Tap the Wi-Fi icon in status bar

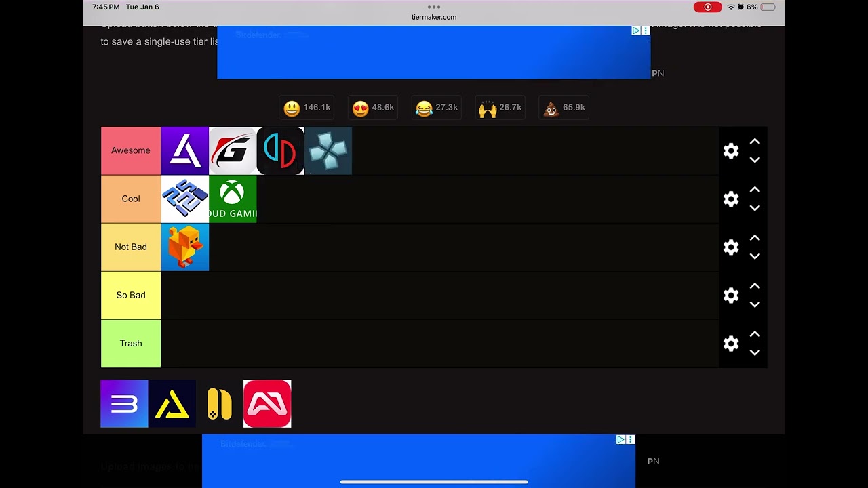[731, 7]
